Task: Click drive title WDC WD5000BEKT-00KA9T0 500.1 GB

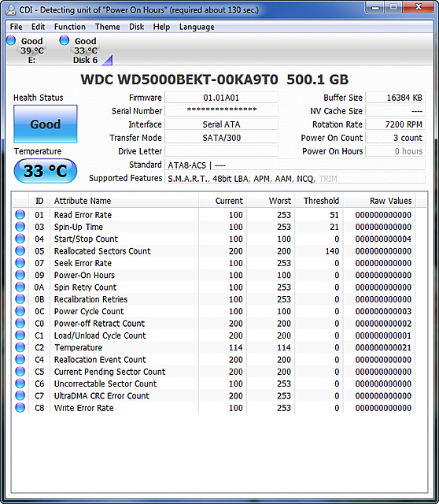Action: (x=214, y=80)
